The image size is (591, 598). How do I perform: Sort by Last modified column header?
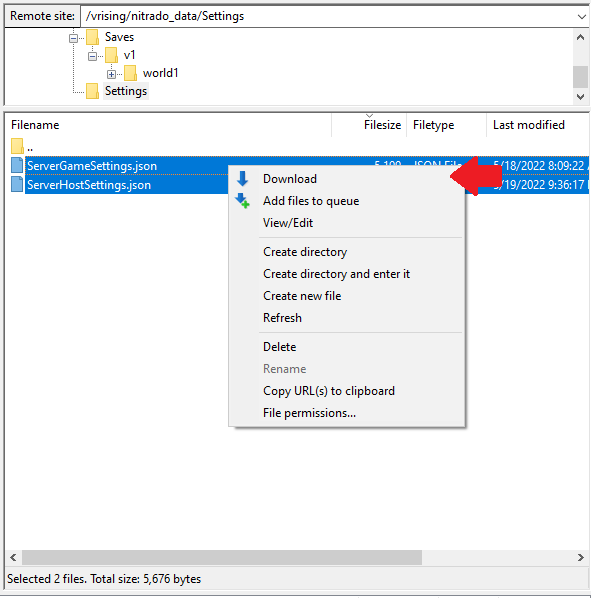pos(538,125)
